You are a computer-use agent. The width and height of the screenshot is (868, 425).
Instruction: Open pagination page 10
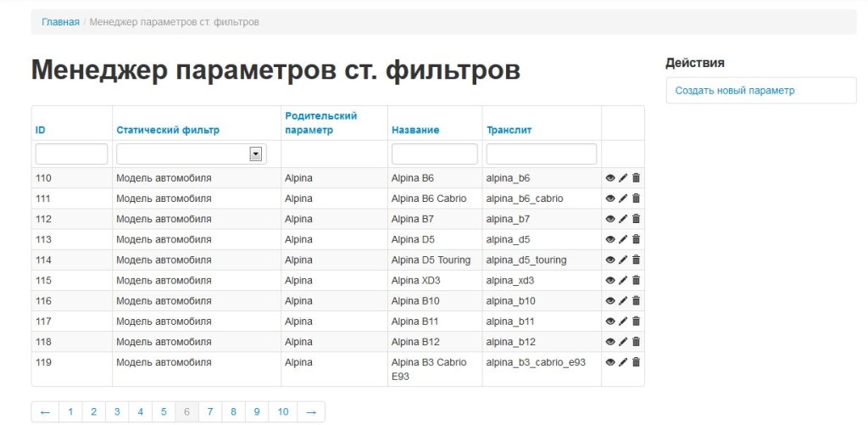(283, 411)
